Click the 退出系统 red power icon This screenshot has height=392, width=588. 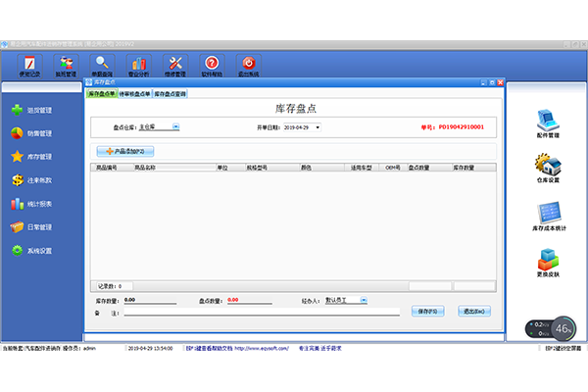pos(248,66)
